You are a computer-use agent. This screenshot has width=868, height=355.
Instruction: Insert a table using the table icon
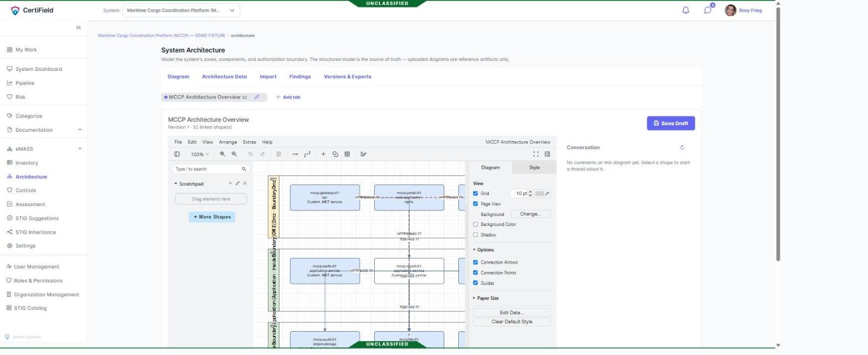[347, 154]
